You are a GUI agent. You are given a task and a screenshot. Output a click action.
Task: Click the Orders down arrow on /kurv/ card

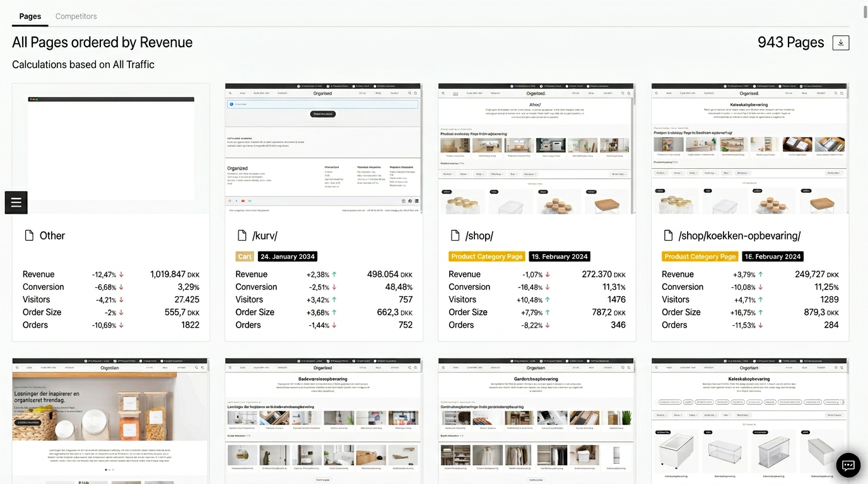(334, 325)
